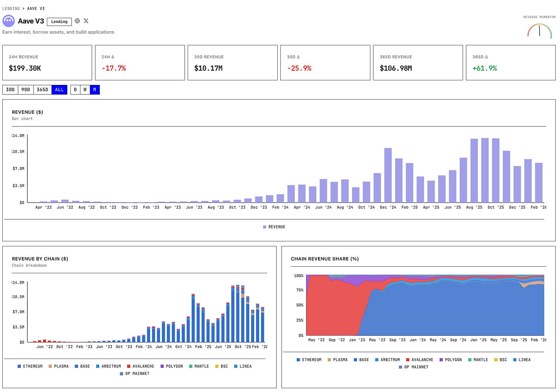Select the 30D time range

point(10,90)
